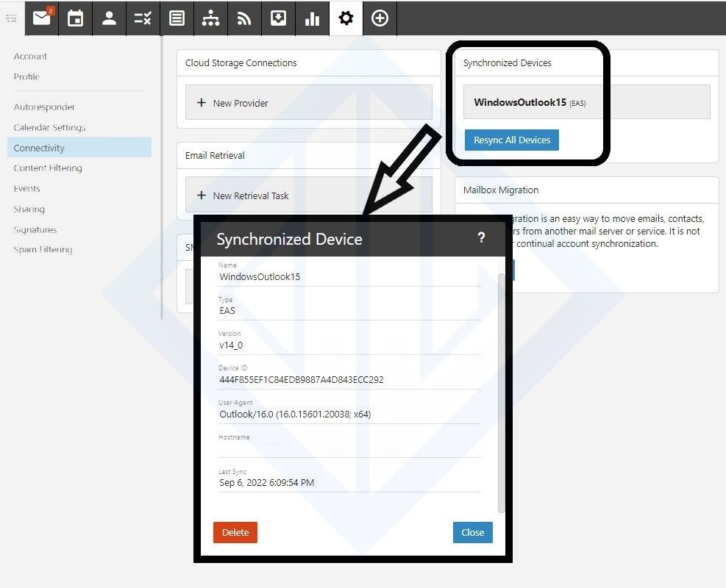Screen dimensions: 726x588
Task: Click the Device ID value
Action: [302, 380]
